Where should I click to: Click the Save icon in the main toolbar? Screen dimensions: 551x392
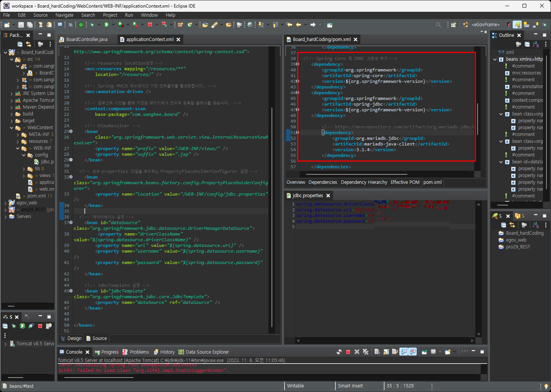tap(21, 25)
